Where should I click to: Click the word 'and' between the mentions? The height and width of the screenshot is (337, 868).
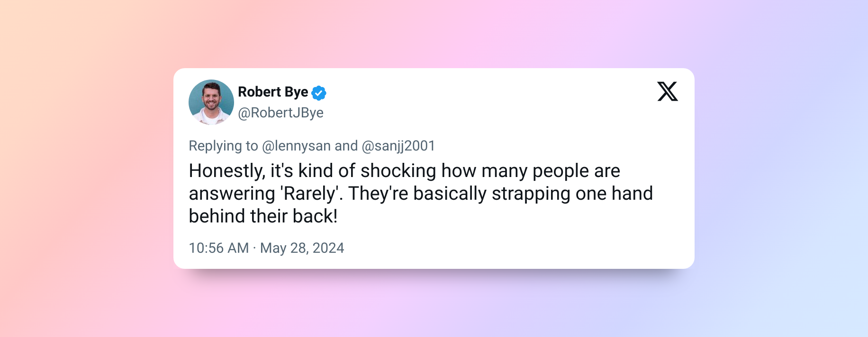click(346, 146)
